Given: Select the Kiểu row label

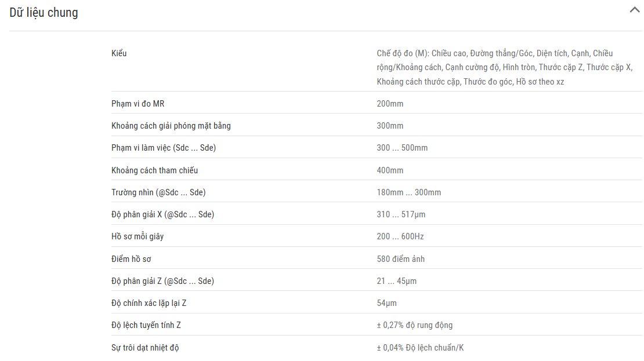Looking at the screenshot, I should pos(119,53).
